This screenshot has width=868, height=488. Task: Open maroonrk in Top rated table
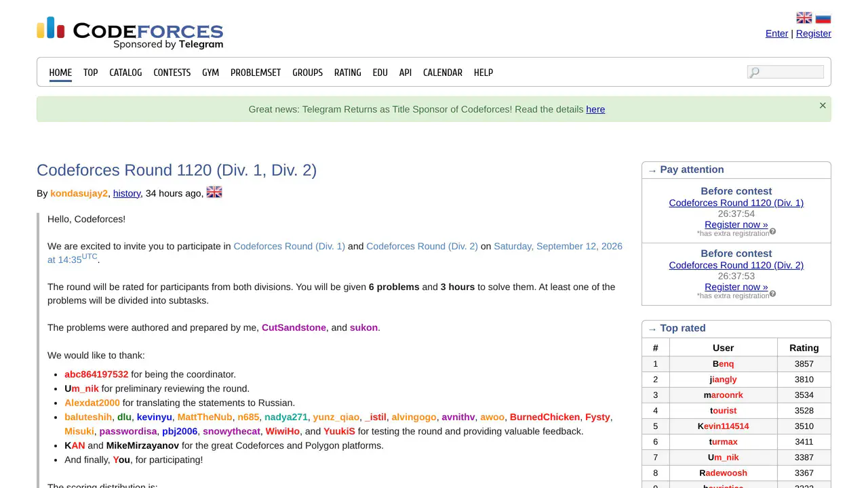click(x=724, y=395)
